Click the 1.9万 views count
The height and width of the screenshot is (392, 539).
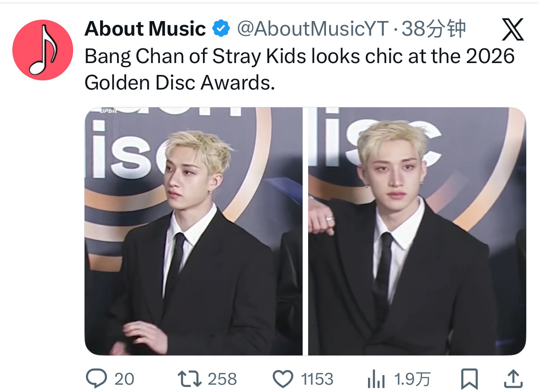click(412, 379)
